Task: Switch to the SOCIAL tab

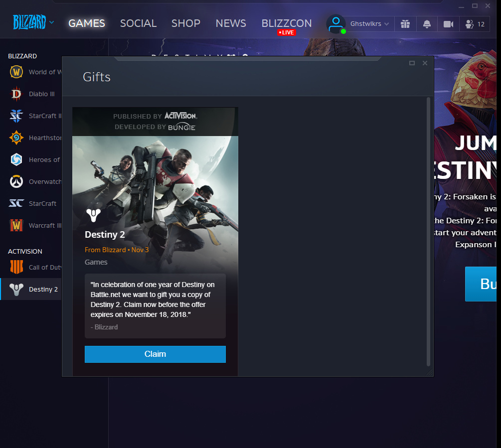Action: pyautogui.click(x=138, y=23)
